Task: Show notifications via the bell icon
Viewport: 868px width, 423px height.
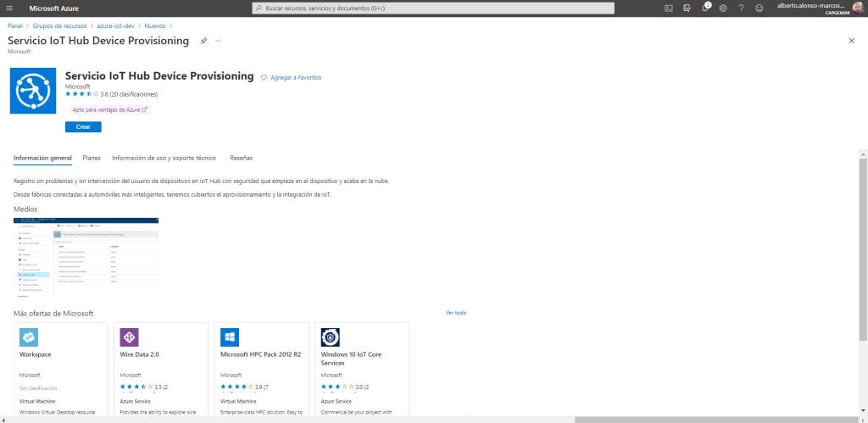Action: click(x=705, y=8)
